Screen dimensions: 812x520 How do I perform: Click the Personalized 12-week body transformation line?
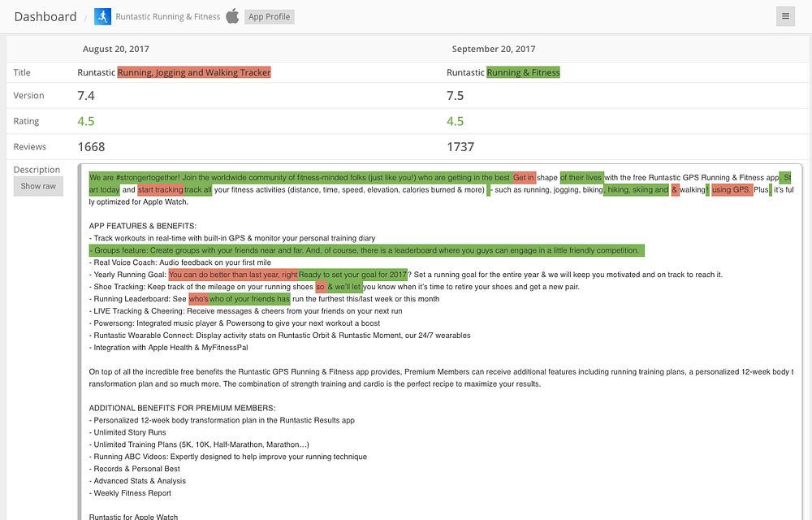(x=222, y=420)
